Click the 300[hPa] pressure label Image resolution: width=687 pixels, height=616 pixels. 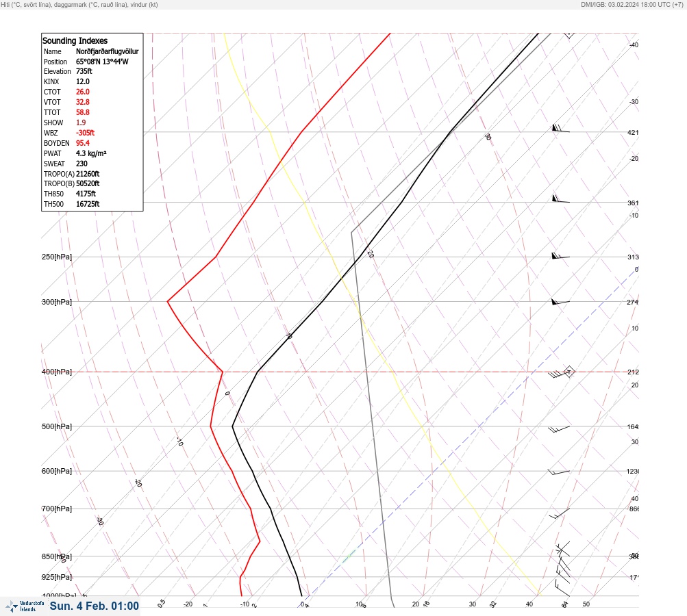pyautogui.click(x=57, y=302)
